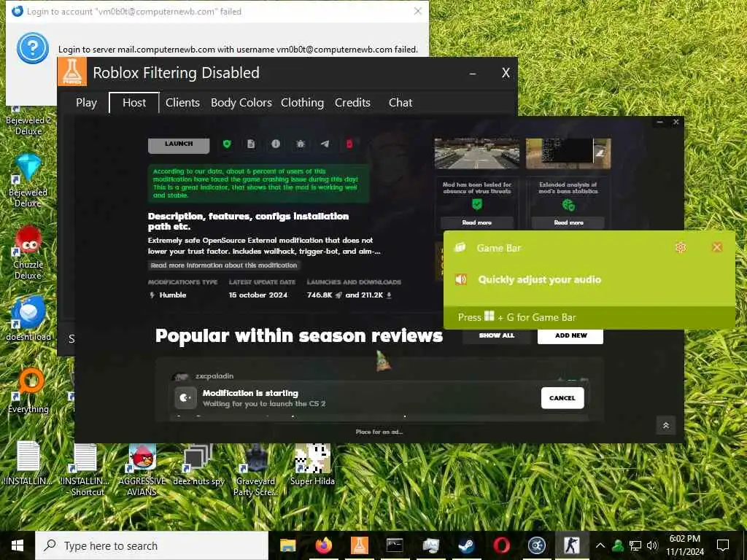Open the notification center icon
This screenshot has width=747, height=560.
coord(723,545)
